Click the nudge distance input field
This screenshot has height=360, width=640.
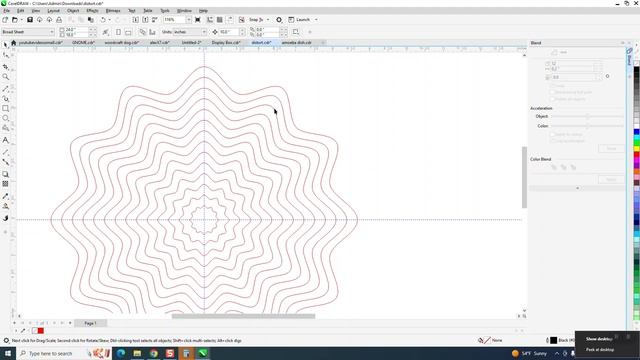[229, 32]
